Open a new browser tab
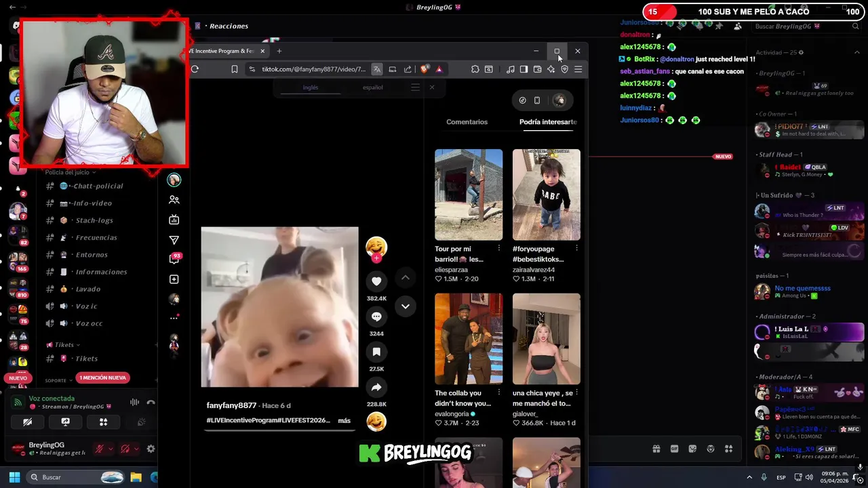The height and width of the screenshot is (488, 868). 279,51
